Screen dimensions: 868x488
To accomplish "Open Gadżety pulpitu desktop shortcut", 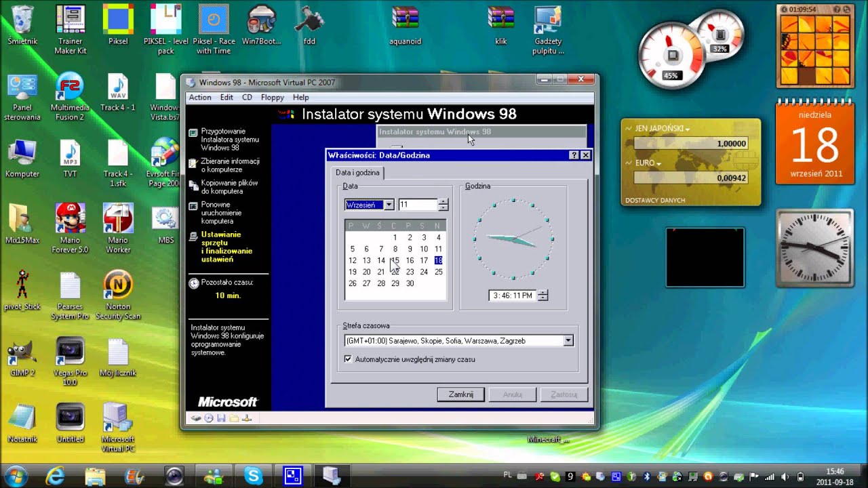I will [x=548, y=29].
